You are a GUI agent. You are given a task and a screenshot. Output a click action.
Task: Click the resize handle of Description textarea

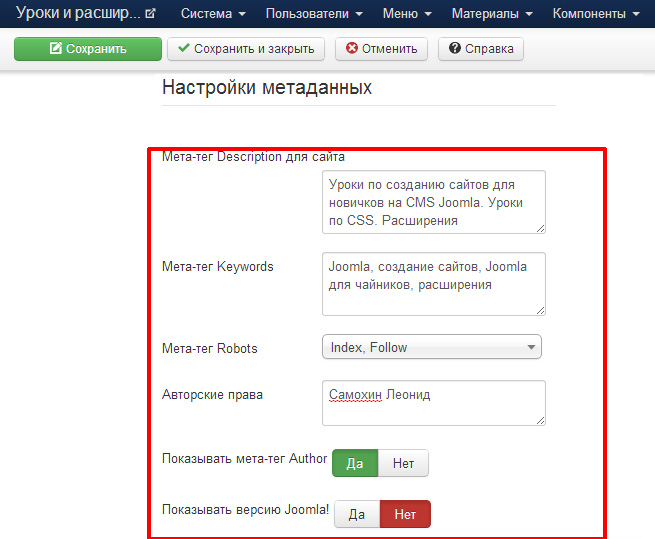click(x=541, y=228)
